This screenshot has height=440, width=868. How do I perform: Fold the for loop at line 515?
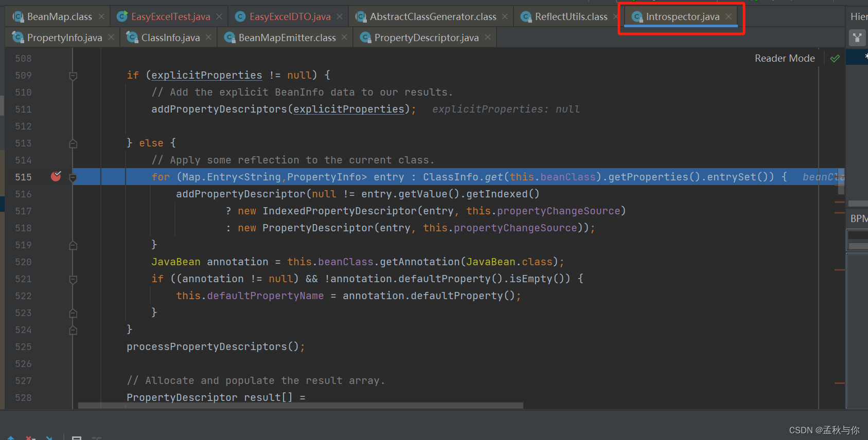pyautogui.click(x=73, y=177)
